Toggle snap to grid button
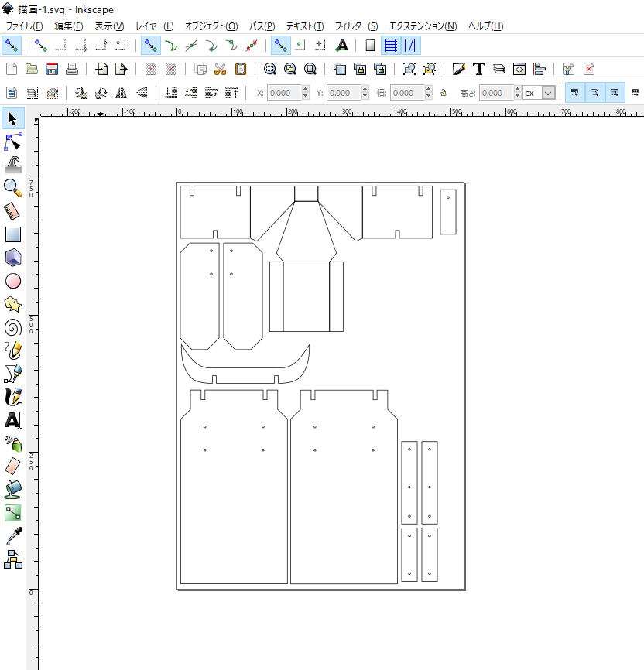This screenshot has width=644, height=670. 391,46
